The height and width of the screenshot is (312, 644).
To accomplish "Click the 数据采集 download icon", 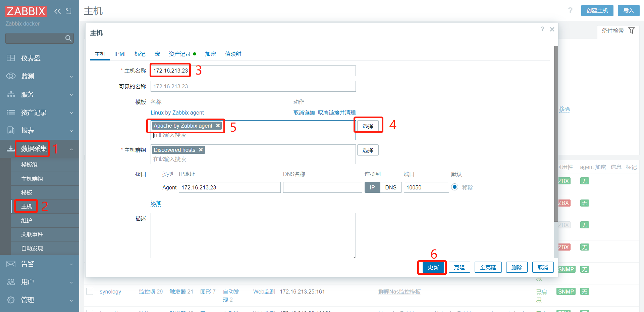I will tap(10, 148).
